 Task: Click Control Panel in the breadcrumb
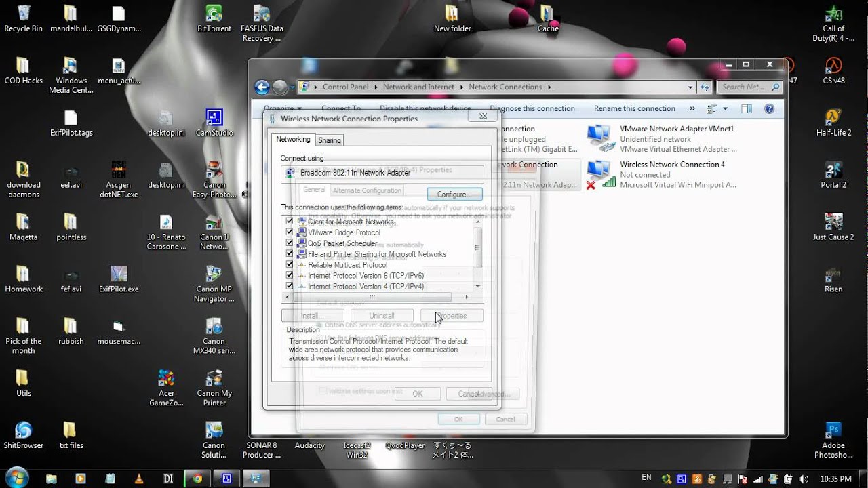(346, 87)
